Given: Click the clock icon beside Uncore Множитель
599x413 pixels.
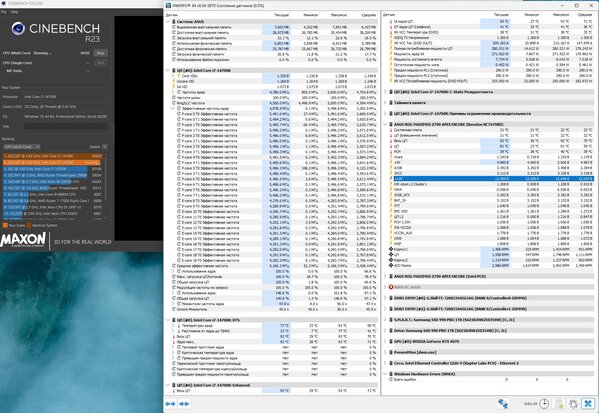Looking at the screenshot, I should click(x=174, y=309).
